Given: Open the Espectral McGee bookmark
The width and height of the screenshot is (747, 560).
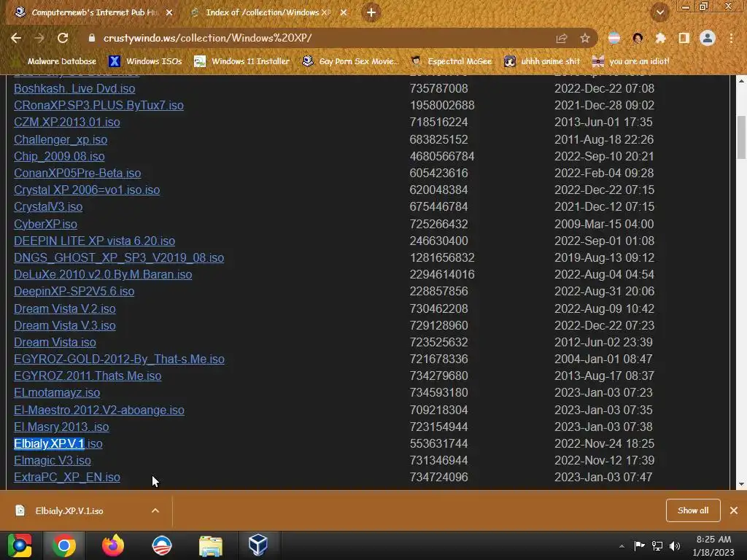Looking at the screenshot, I should pyautogui.click(x=451, y=61).
